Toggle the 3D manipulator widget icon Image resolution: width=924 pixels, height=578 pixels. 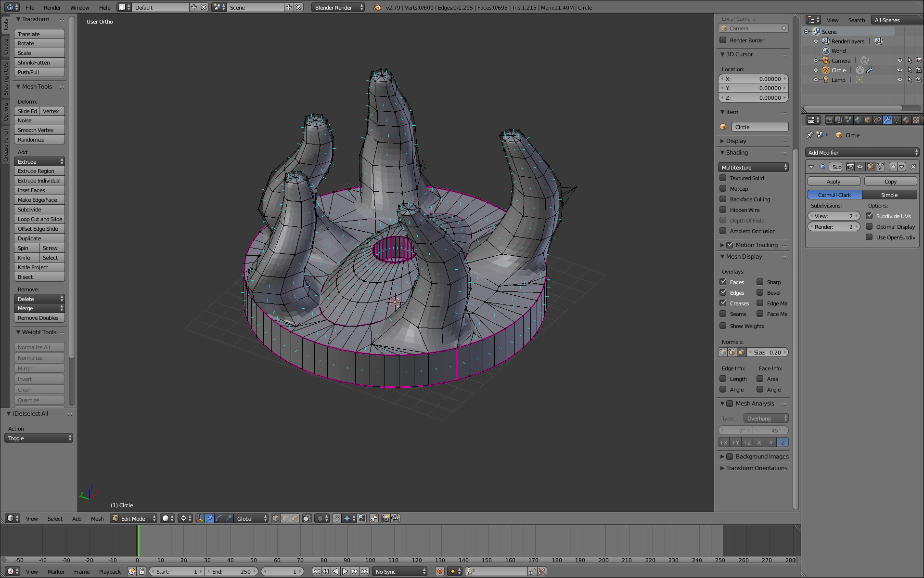pos(200,518)
